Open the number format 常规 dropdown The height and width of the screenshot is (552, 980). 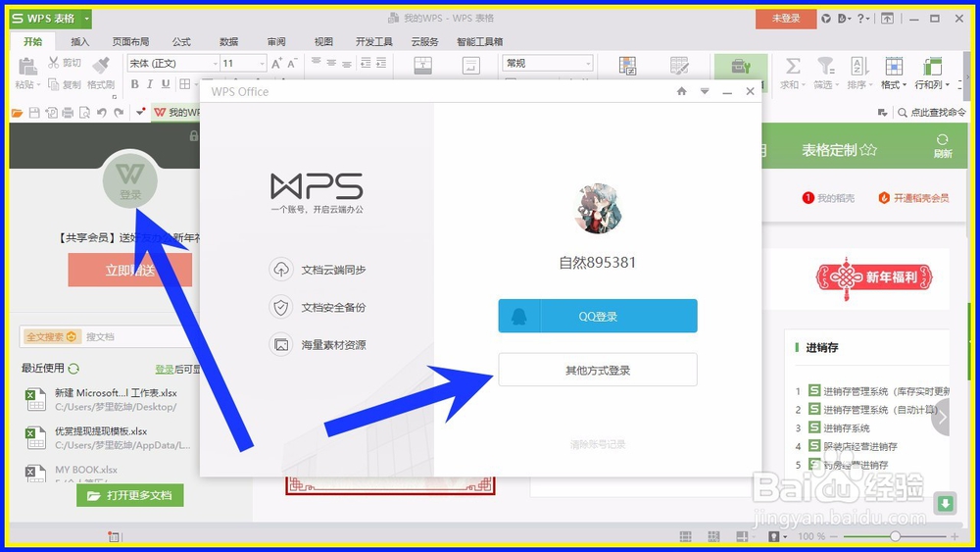(587, 63)
